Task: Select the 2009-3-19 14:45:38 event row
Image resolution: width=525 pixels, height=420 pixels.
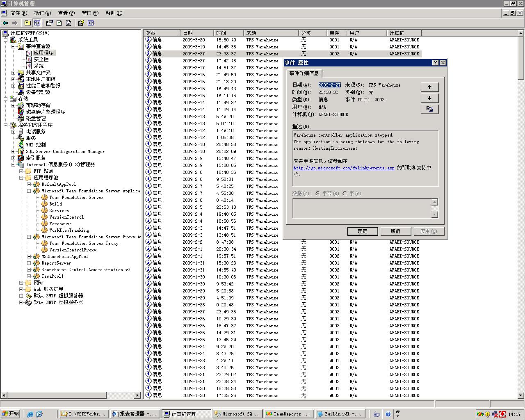Action: tap(283, 47)
